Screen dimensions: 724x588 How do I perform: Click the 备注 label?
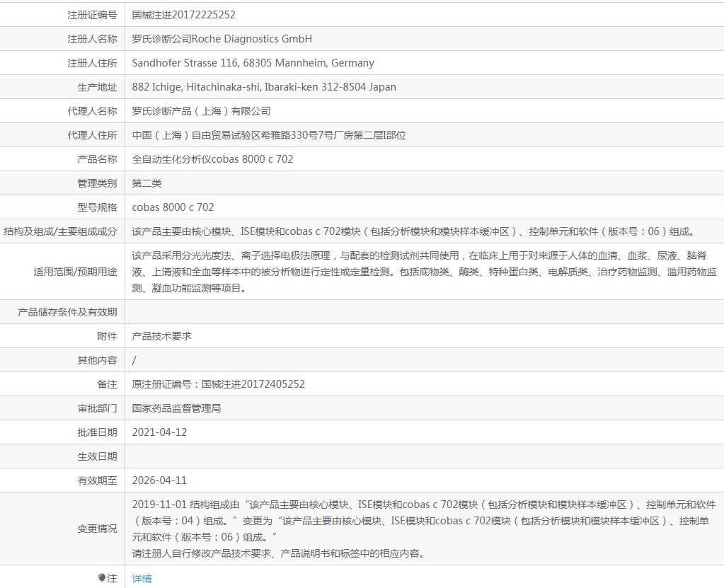point(107,384)
